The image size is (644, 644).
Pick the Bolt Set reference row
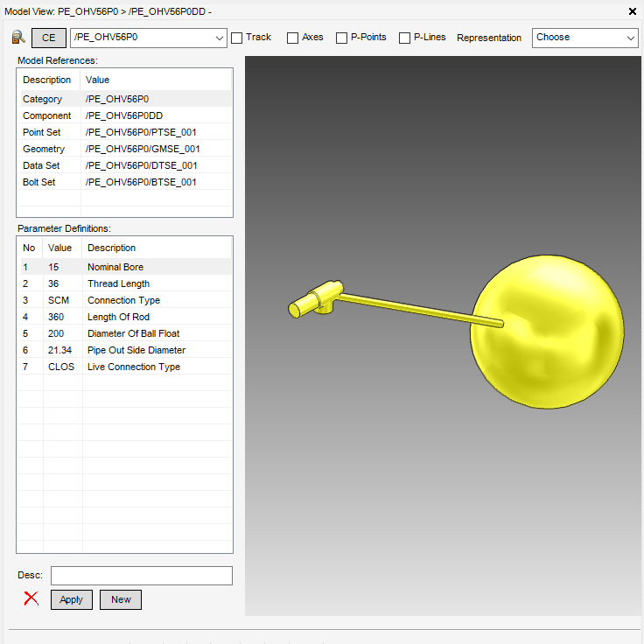[125, 182]
